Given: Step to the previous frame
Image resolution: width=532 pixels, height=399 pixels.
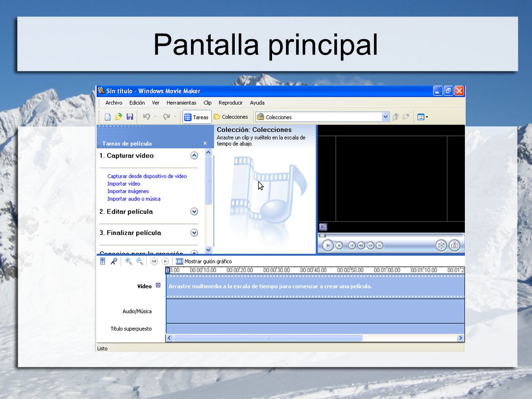Looking at the screenshot, I should [x=362, y=245].
